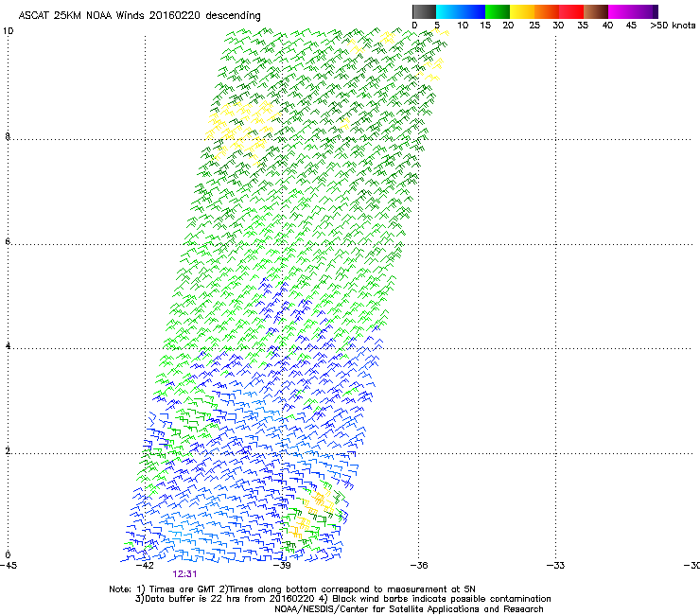This screenshot has width=700, height=615.
Task: Click the '-45' longitude axis label
Action: click(x=9, y=566)
